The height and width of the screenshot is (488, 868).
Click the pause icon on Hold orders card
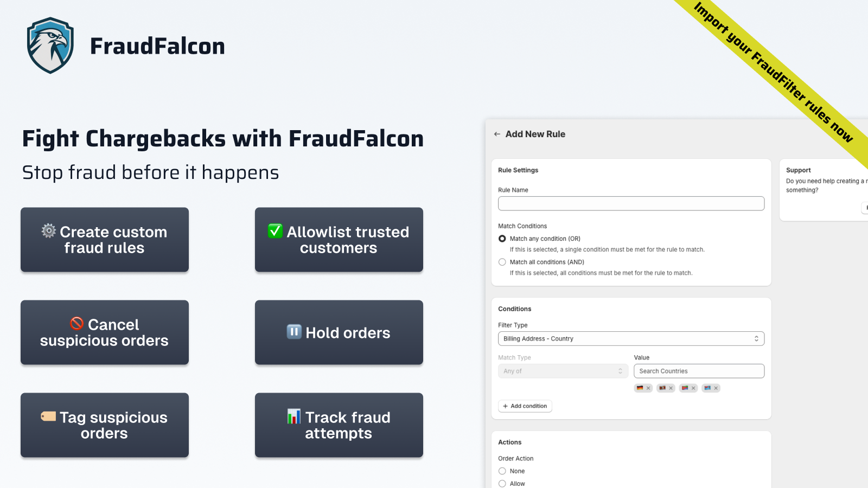[294, 332]
